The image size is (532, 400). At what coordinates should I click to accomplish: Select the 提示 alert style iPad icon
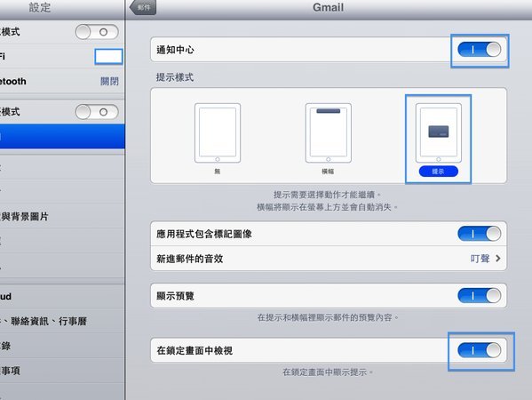[x=439, y=133]
